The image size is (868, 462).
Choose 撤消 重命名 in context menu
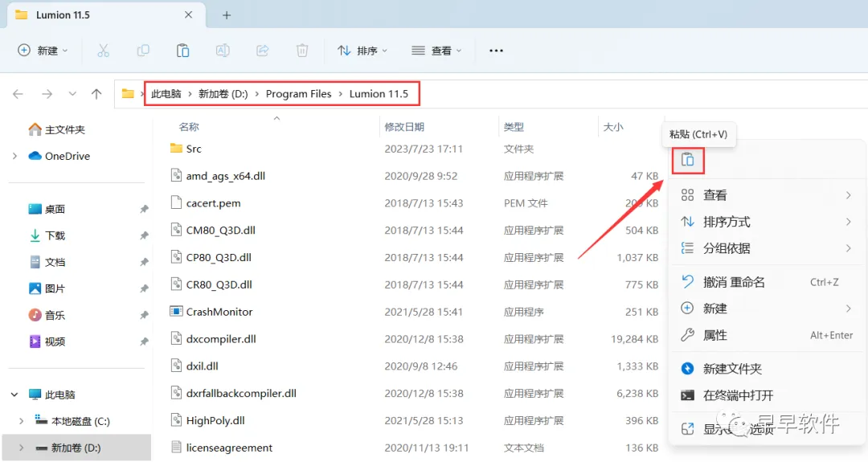[x=767, y=282]
